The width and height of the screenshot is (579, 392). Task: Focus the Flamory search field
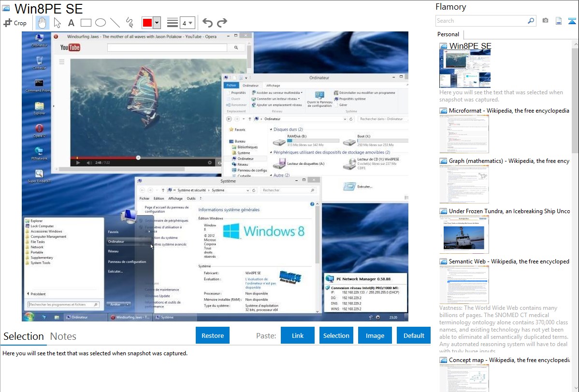tap(481, 21)
